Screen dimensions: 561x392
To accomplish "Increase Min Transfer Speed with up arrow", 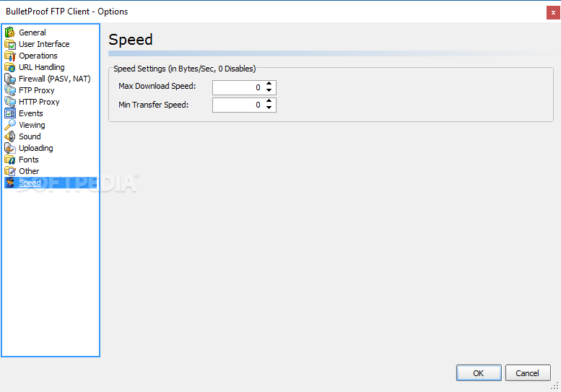I will pyautogui.click(x=269, y=101).
